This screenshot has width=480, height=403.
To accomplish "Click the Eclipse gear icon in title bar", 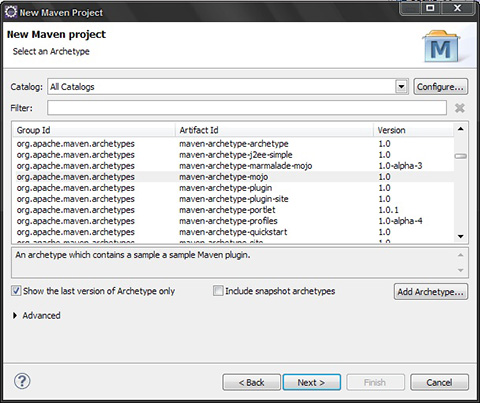I will pyautogui.click(x=11, y=12).
